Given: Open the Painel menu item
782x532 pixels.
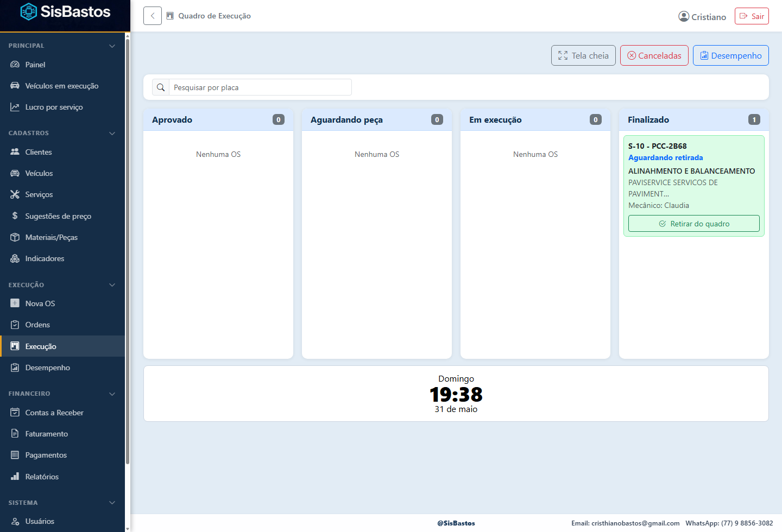Looking at the screenshot, I should click(x=62, y=65).
